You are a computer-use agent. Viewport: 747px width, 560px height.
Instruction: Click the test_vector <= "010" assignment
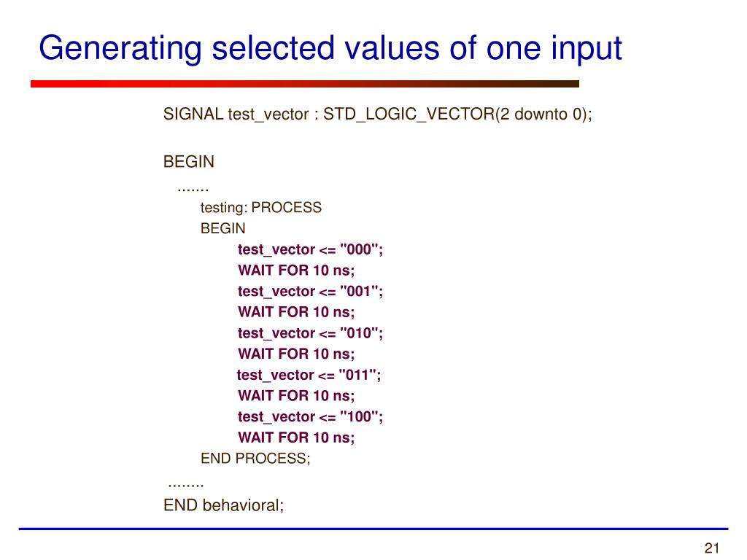(x=310, y=333)
